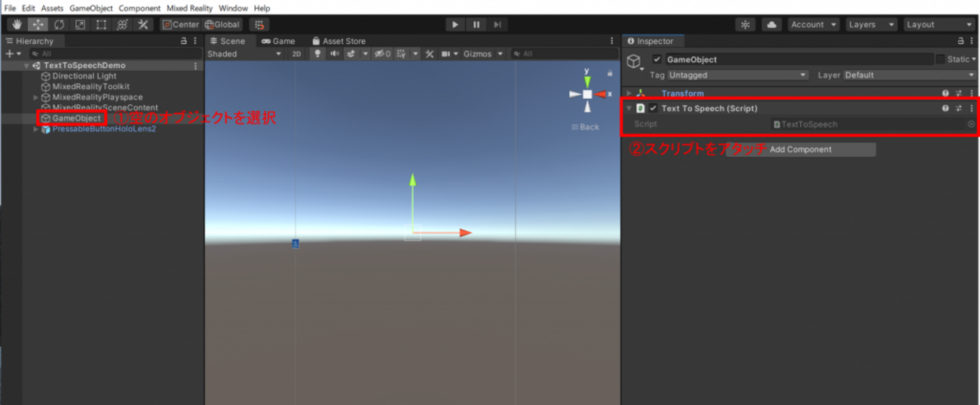Image resolution: width=980 pixels, height=405 pixels.
Task: Toggle pivot Center button
Action: pos(181,25)
